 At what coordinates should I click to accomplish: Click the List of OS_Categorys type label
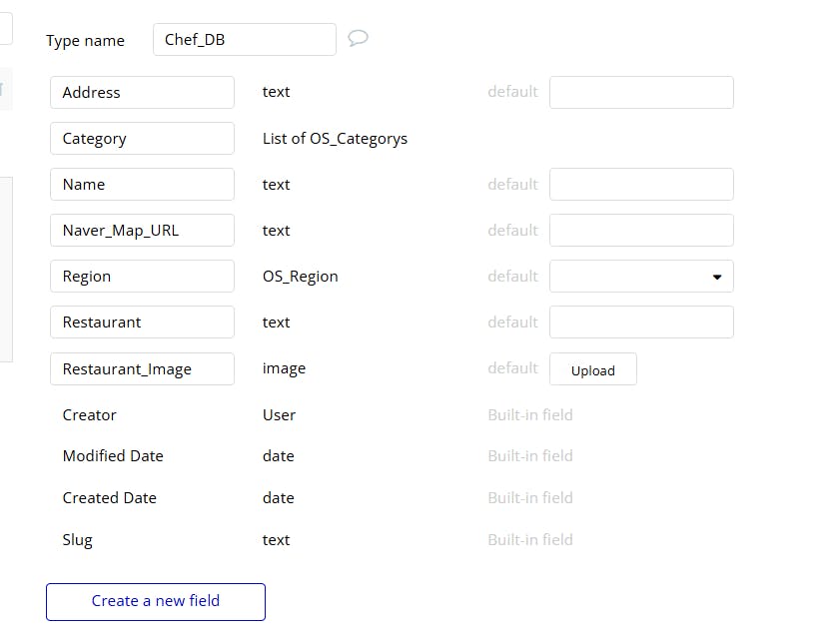point(335,139)
